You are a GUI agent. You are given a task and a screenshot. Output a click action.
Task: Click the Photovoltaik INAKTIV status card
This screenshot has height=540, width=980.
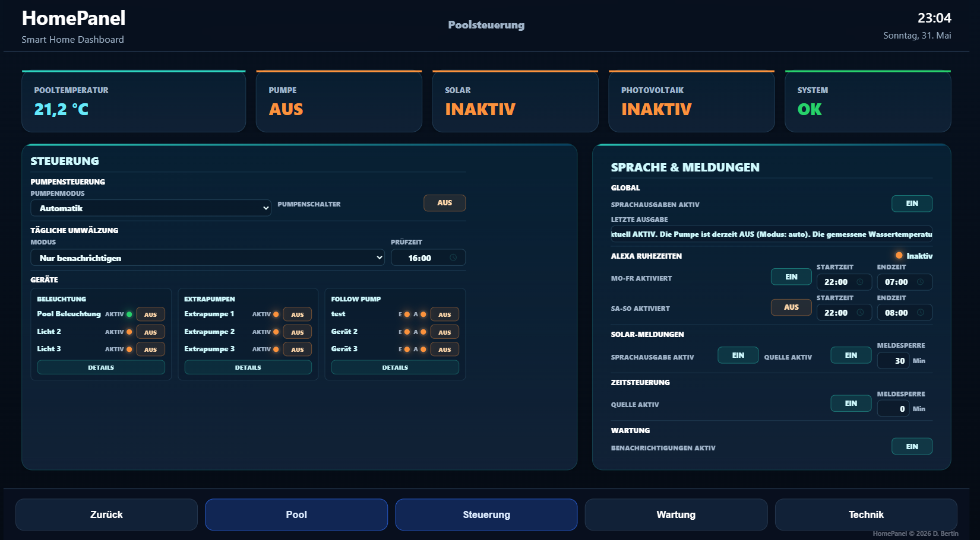pos(691,101)
